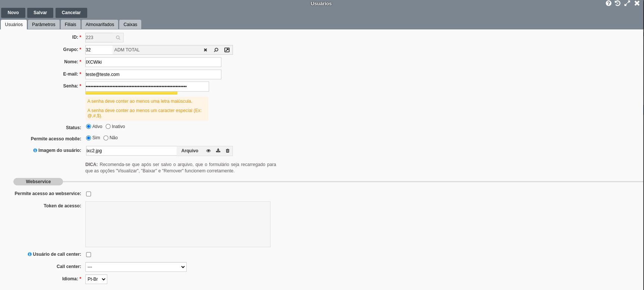Close the Usuários window
The height and width of the screenshot is (290, 644).
pos(637,3)
